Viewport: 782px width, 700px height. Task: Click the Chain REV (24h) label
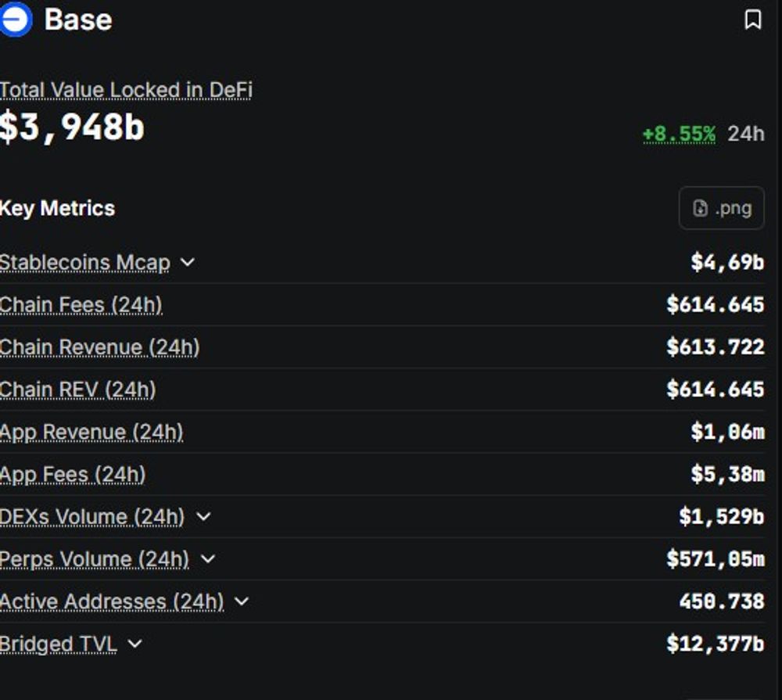tap(77, 389)
